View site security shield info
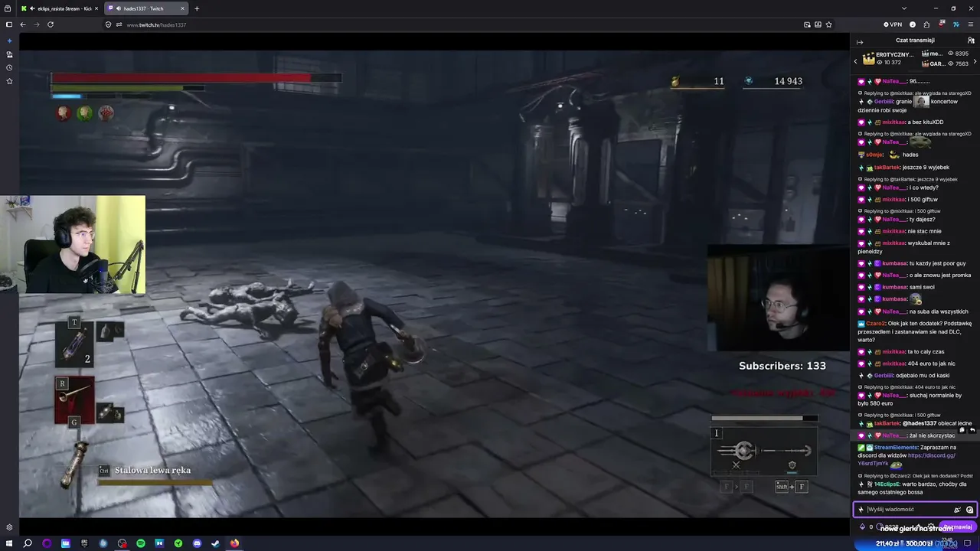The height and width of the screenshot is (551, 980). click(108, 24)
